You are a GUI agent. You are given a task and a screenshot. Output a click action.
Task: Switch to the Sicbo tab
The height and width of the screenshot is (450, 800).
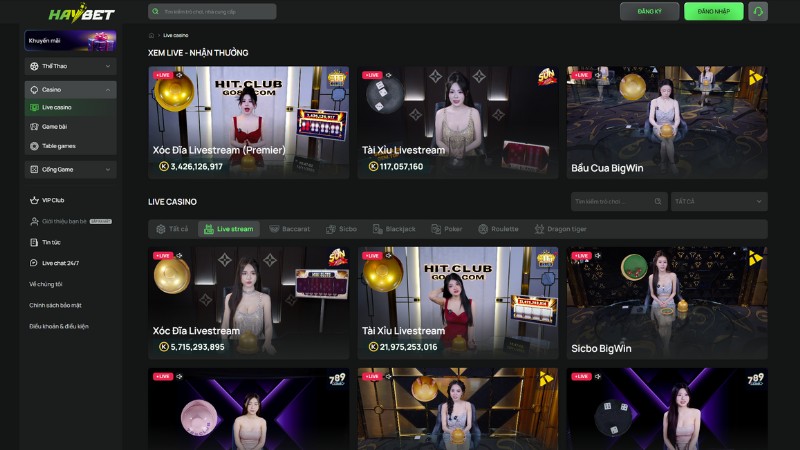pos(341,229)
